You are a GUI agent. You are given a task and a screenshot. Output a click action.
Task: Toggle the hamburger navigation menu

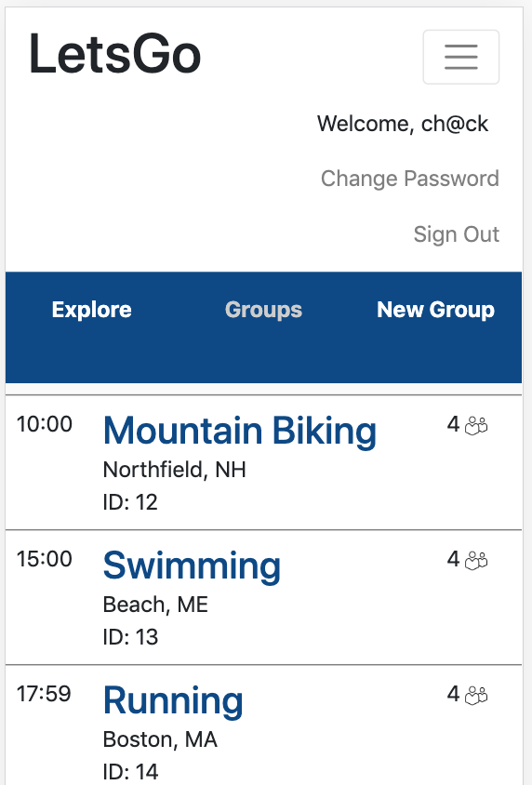[461, 57]
